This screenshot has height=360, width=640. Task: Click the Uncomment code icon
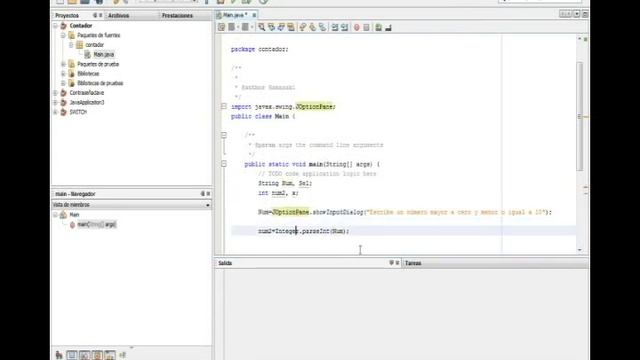coord(388,27)
